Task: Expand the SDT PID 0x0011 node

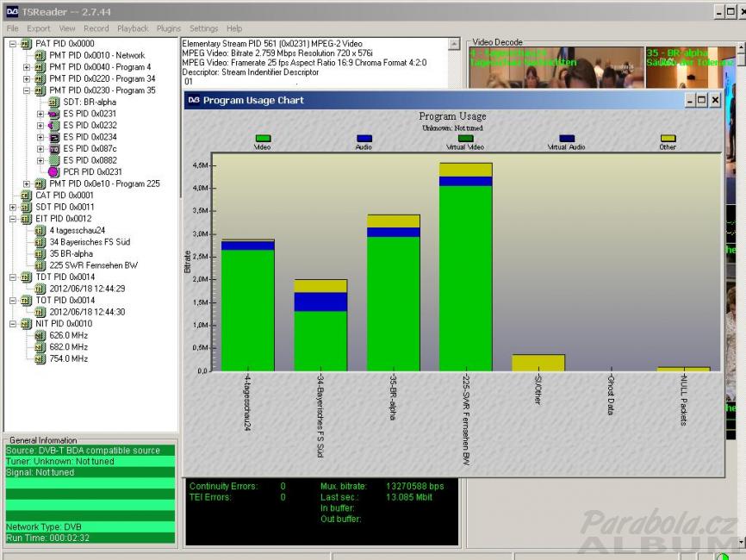Action: point(13,207)
